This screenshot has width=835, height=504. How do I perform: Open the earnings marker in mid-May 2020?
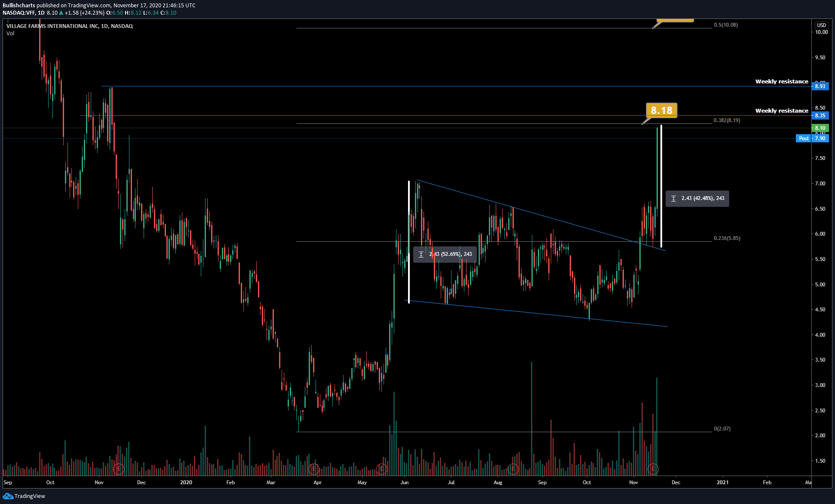(x=381, y=469)
